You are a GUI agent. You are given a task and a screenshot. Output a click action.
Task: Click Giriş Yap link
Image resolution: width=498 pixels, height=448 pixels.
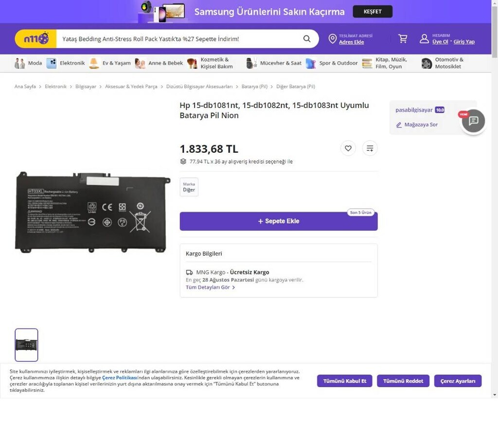(x=464, y=42)
